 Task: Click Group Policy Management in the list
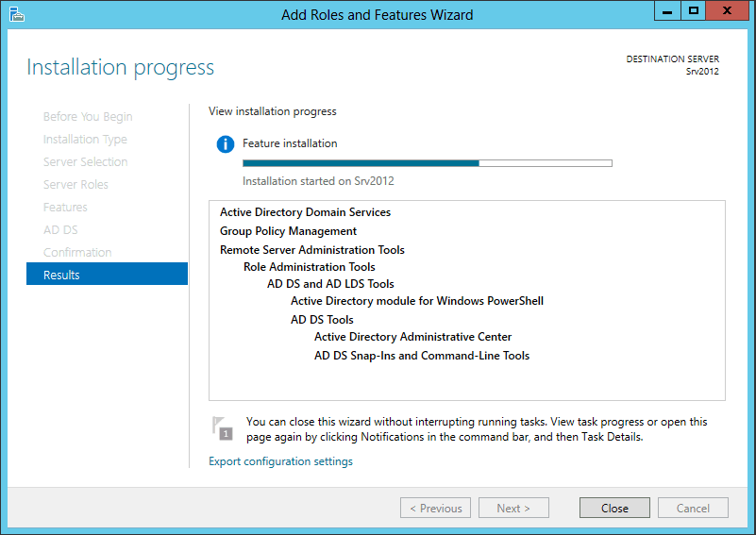click(x=288, y=231)
